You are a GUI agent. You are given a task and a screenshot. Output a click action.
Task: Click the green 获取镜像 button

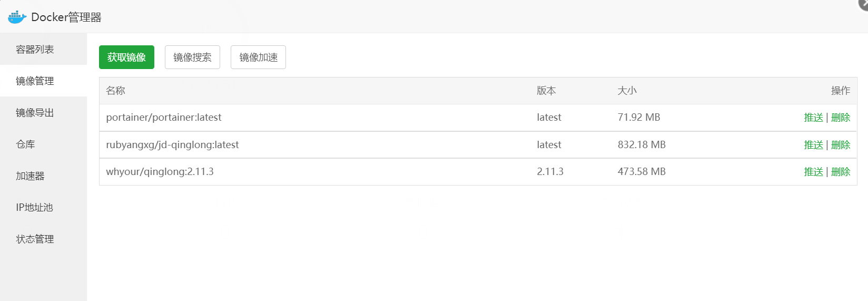click(126, 57)
